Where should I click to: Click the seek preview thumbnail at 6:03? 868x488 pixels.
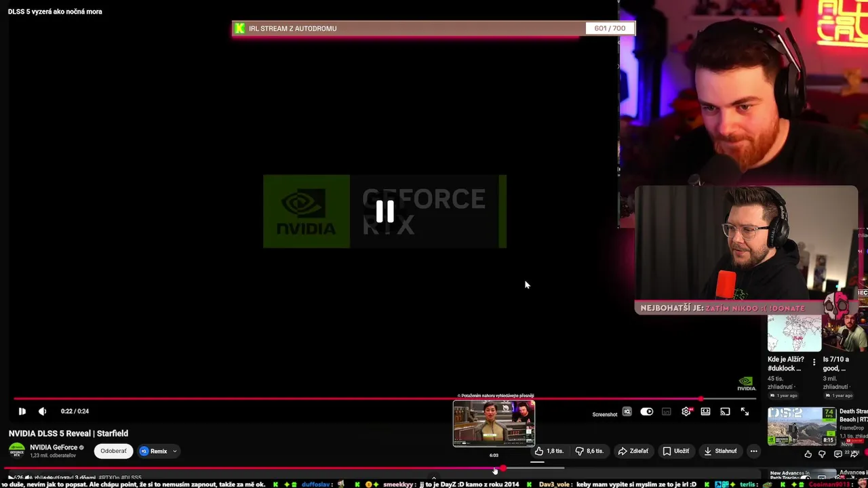pos(494,424)
